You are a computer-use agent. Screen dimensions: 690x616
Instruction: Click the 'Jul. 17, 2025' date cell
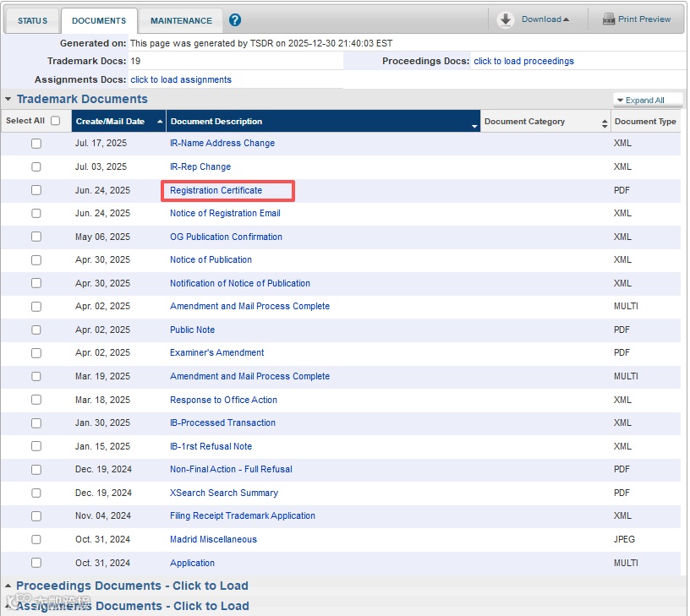pos(101,143)
